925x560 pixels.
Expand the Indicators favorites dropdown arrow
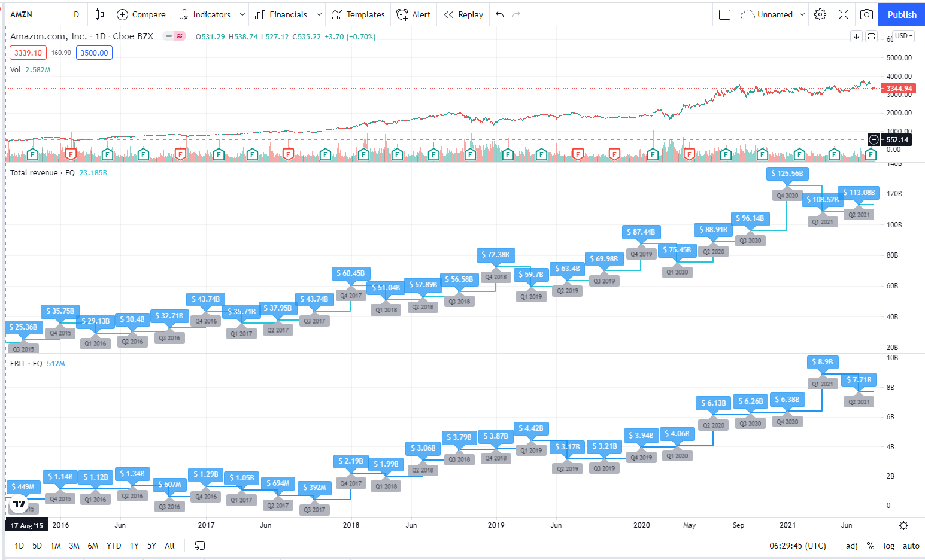(x=242, y=14)
